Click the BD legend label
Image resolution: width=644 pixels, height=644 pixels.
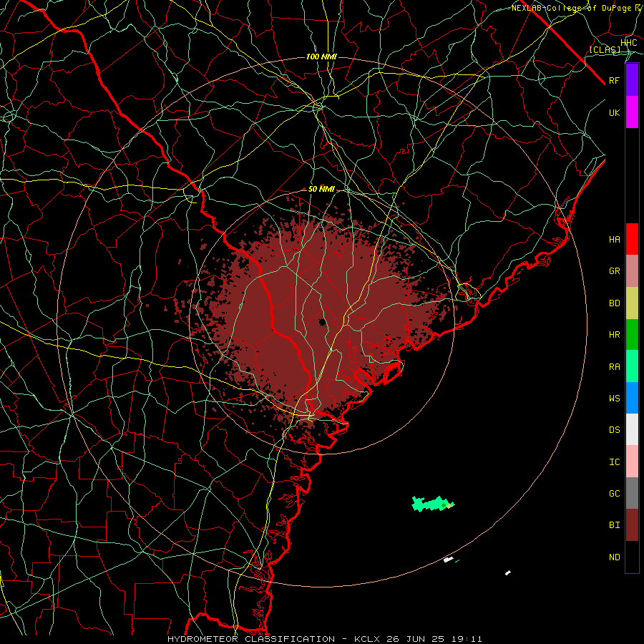point(615,303)
